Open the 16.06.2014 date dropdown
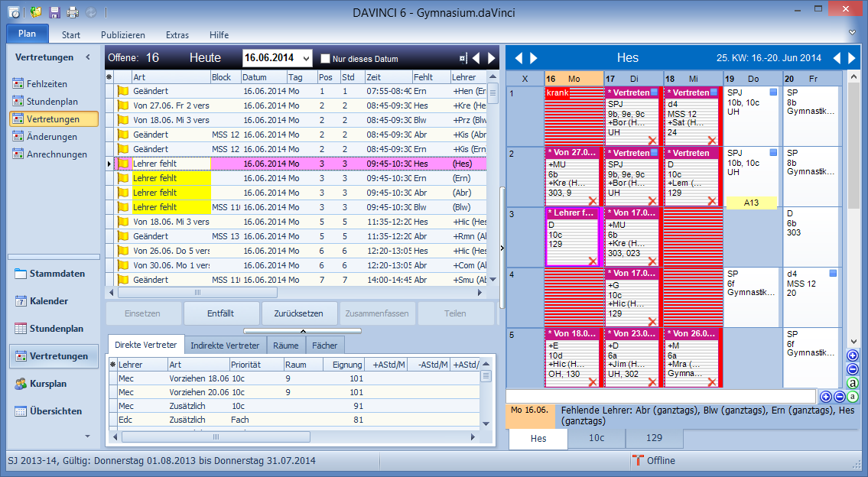 point(306,58)
